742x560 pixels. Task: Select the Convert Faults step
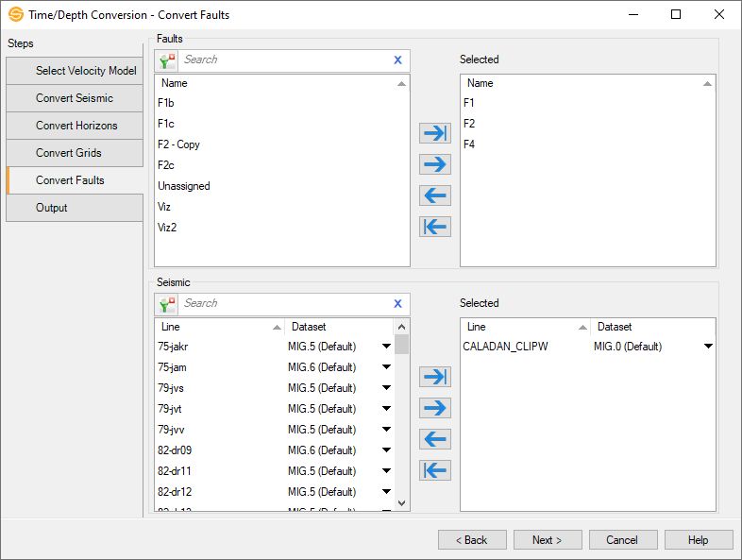pos(75,180)
